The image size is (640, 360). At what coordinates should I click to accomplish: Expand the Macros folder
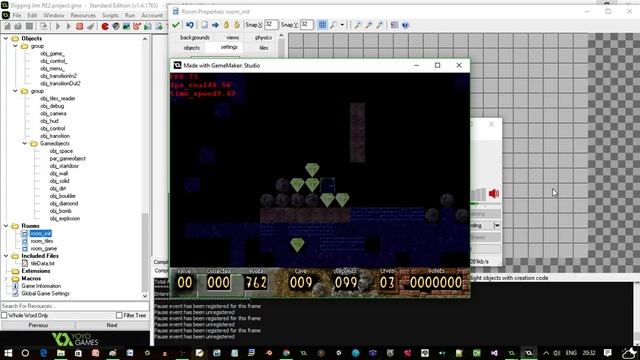[6, 278]
